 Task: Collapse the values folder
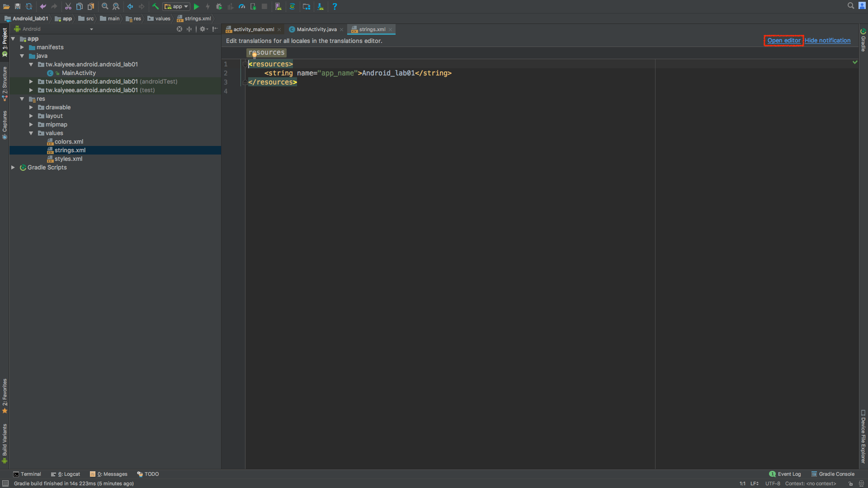(31, 133)
